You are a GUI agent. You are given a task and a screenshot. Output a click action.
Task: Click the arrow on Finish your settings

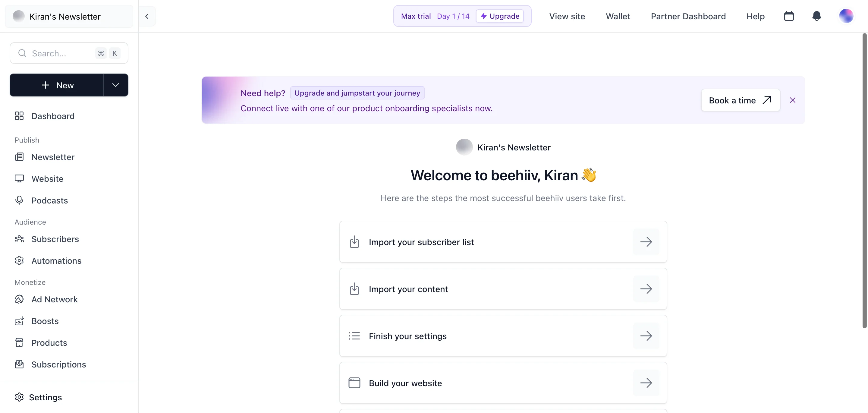coord(646,336)
